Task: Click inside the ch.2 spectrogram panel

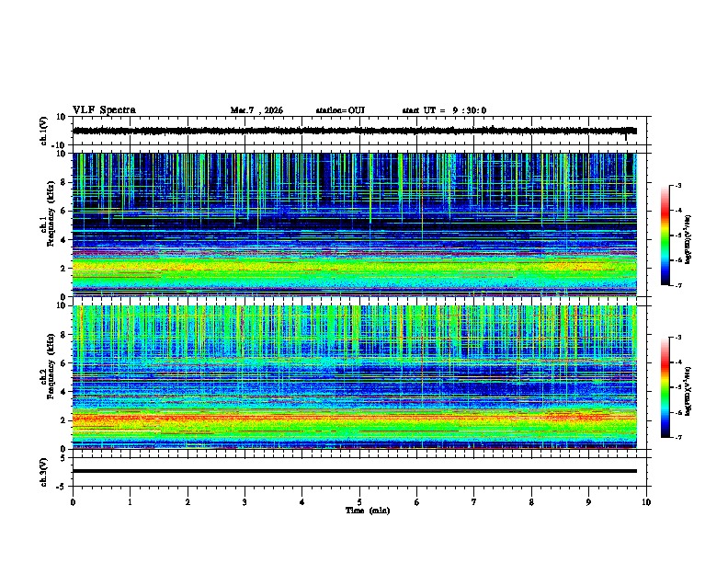Action: pyautogui.click(x=354, y=377)
